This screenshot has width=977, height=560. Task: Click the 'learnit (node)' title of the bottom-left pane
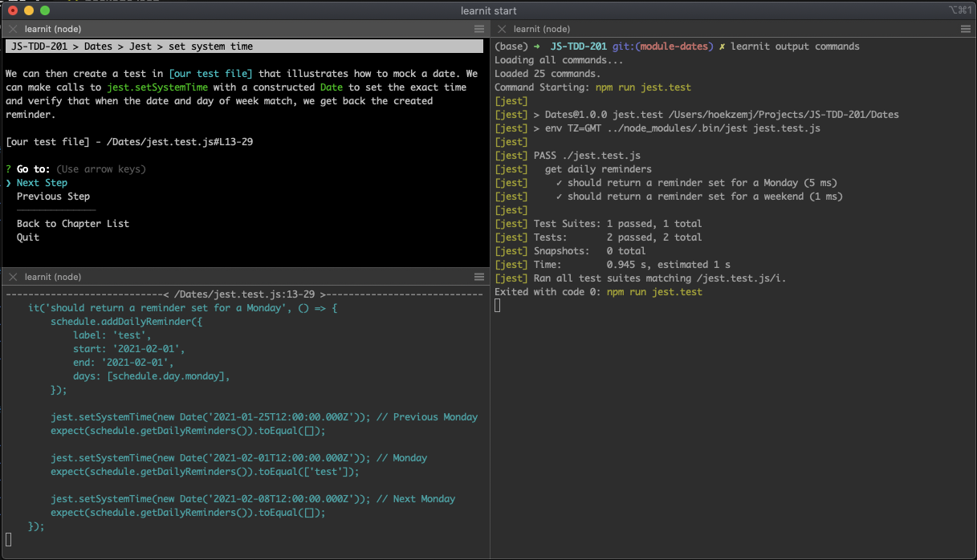click(x=53, y=277)
